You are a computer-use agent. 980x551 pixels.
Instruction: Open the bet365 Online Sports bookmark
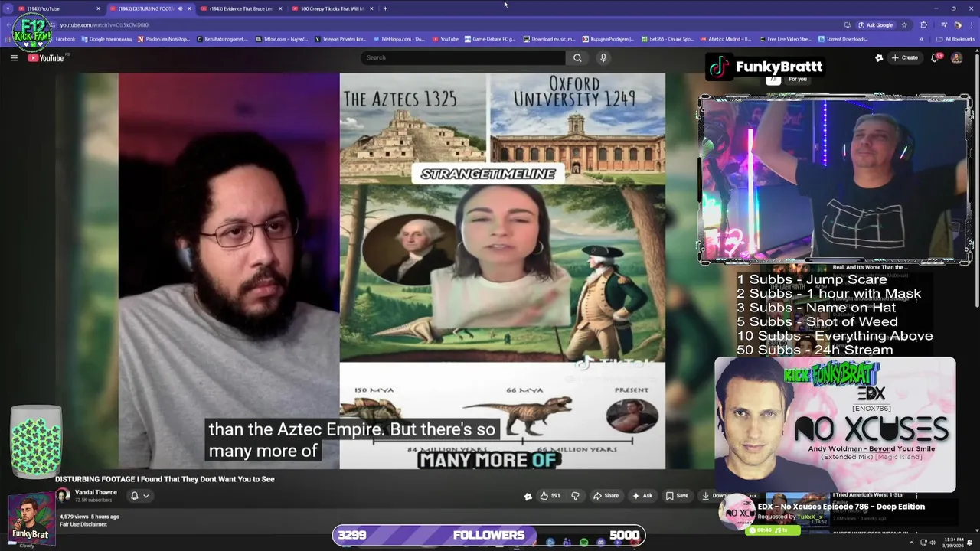pos(668,39)
